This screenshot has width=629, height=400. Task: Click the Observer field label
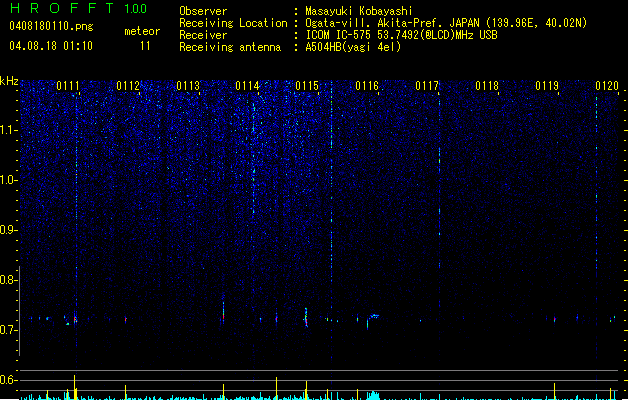pyautogui.click(x=203, y=11)
